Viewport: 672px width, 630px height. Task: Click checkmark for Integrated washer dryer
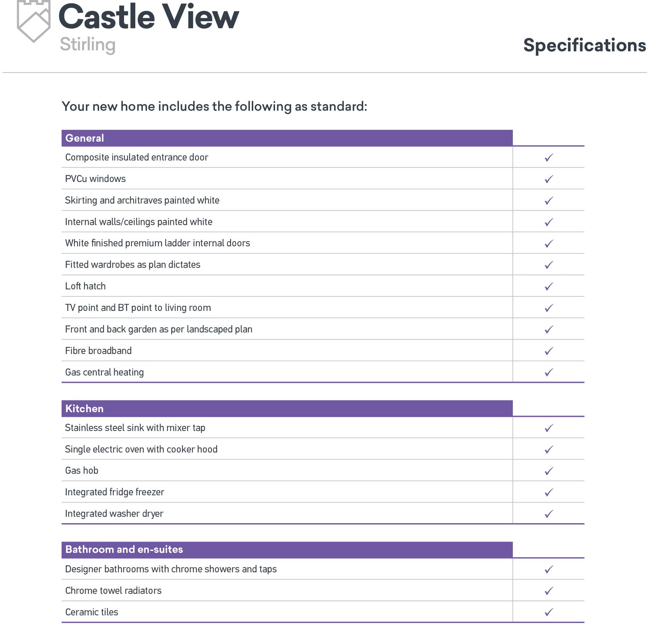tap(548, 514)
